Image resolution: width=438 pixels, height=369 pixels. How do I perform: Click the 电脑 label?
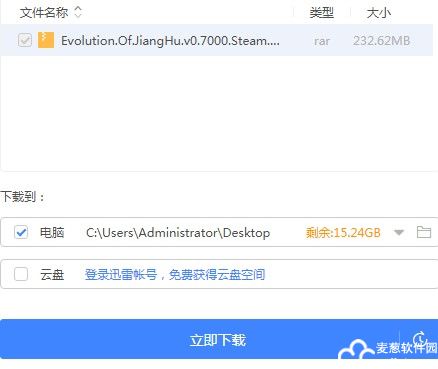point(52,232)
